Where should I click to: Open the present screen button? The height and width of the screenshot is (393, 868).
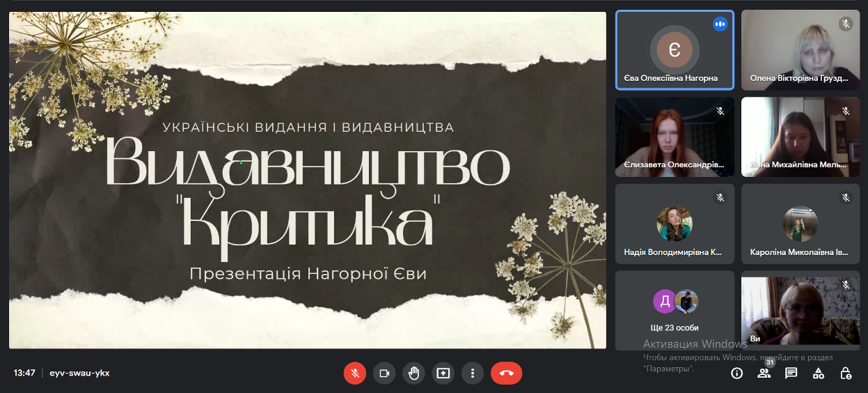click(x=443, y=373)
